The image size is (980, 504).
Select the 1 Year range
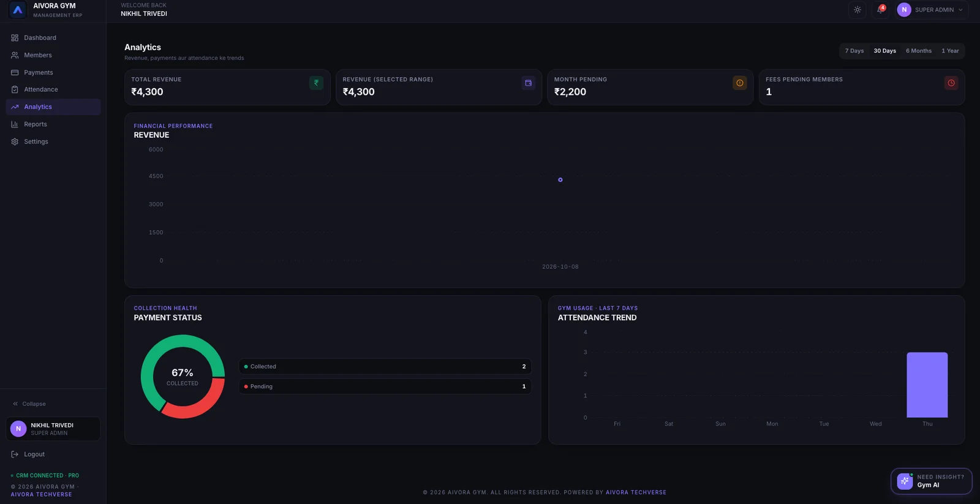pos(950,51)
